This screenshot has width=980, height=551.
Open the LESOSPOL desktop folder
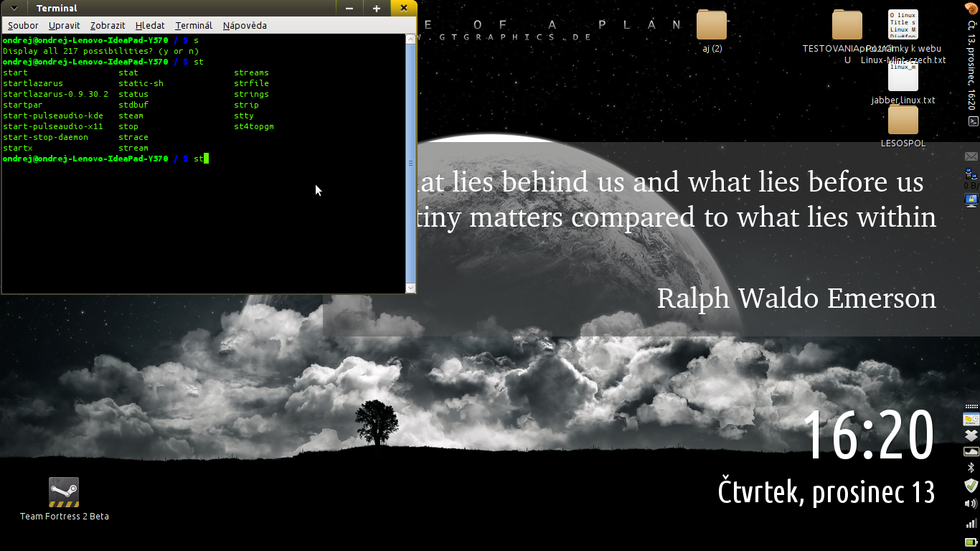tap(903, 120)
